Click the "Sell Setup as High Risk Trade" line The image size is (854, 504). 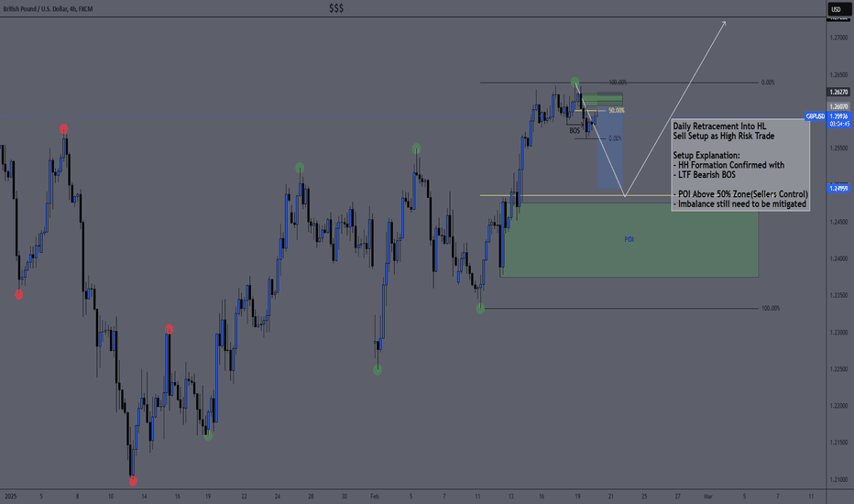click(x=724, y=137)
